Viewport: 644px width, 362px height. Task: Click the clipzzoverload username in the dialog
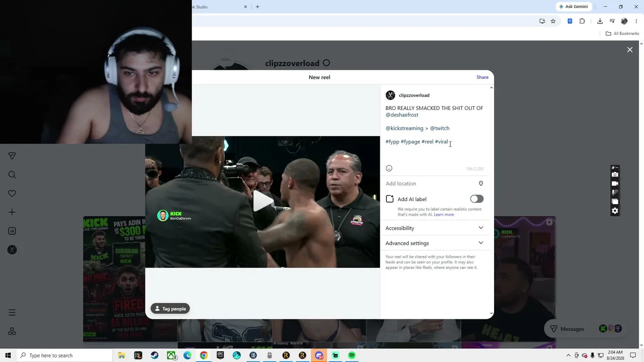coord(414,95)
